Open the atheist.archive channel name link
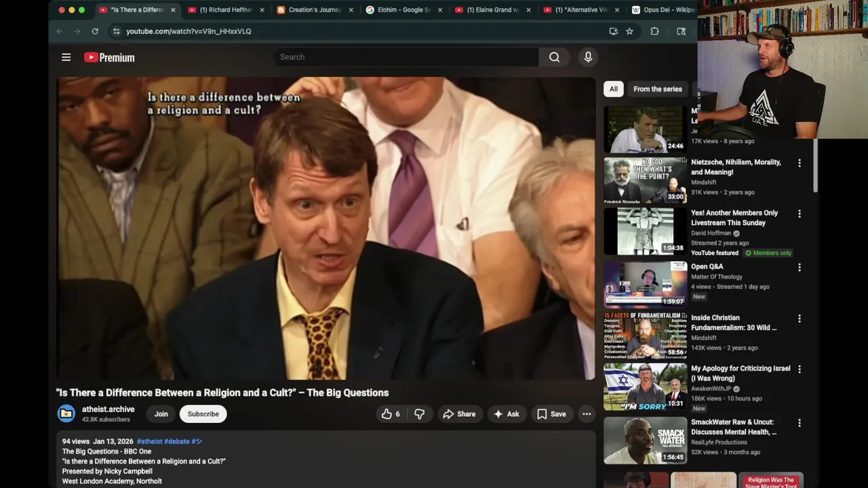This screenshot has width=868, height=488. pos(108,409)
